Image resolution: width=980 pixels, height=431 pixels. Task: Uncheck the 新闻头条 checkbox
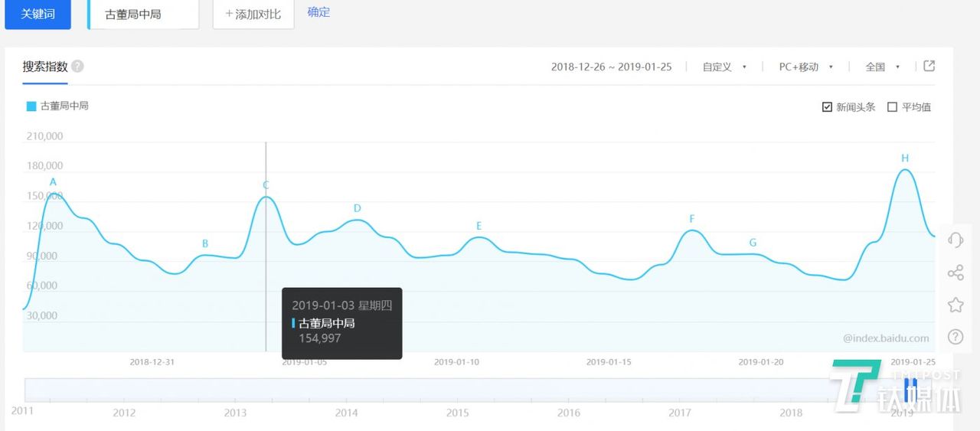pyautogui.click(x=827, y=107)
